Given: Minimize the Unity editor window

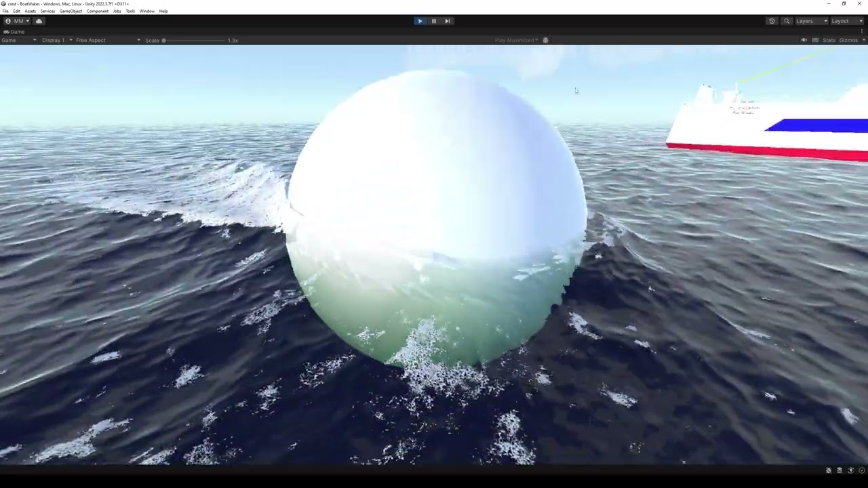Looking at the screenshot, I should tap(828, 3).
